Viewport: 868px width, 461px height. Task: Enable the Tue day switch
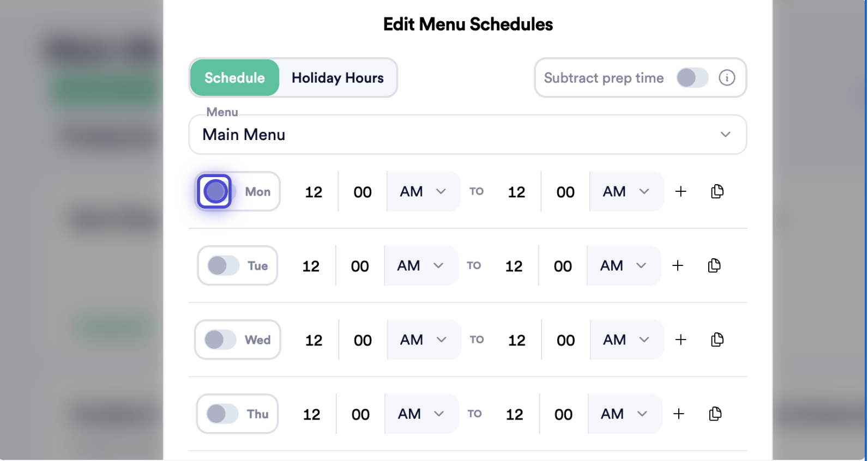point(223,266)
